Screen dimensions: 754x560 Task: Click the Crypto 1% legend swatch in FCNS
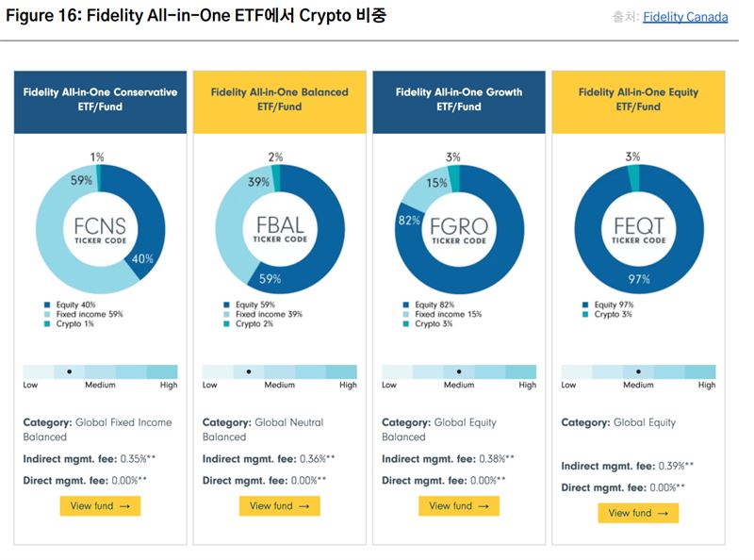point(46,324)
